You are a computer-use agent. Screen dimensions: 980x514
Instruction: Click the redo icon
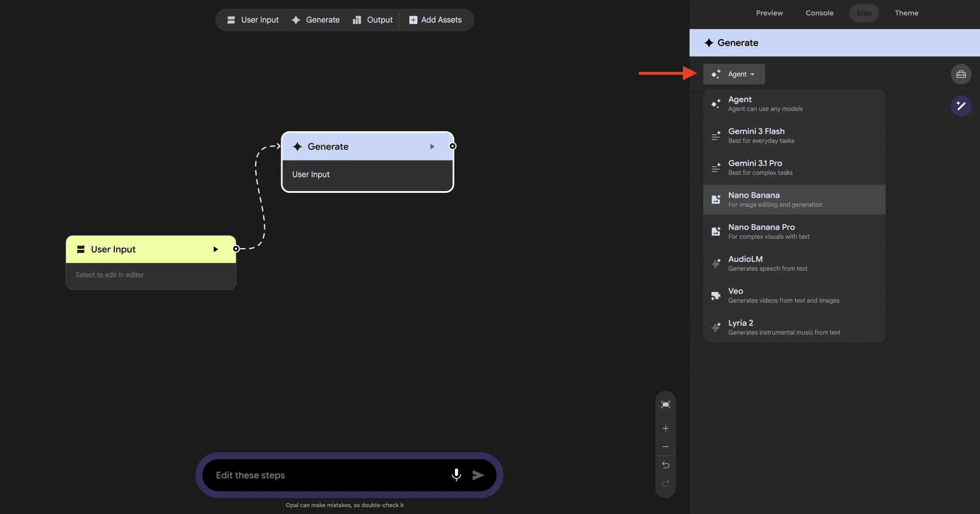pyautogui.click(x=666, y=483)
